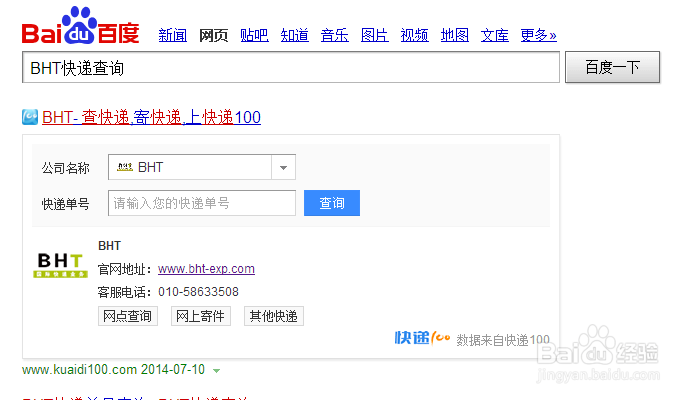Click the www.kuaidi100.com 2014-07-10 green URL
Viewport: 700px width, 400px height.
pyautogui.click(x=113, y=370)
